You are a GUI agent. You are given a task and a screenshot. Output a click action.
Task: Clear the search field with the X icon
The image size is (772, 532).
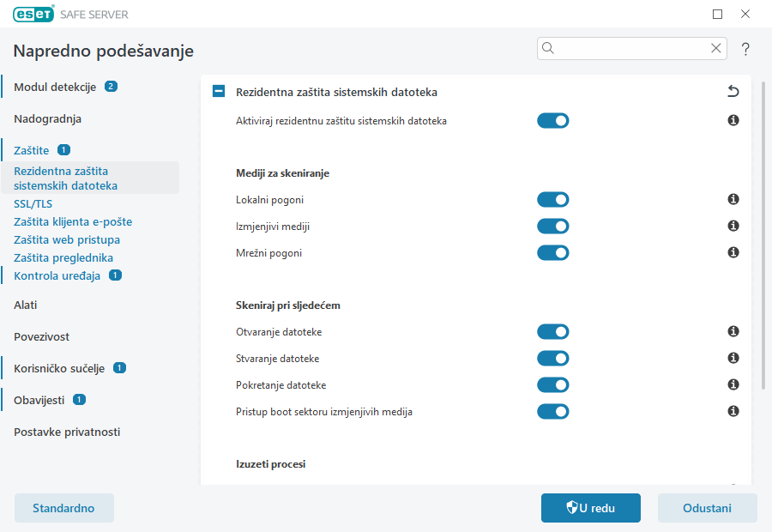pyautogui.click(x=716, y=48)
